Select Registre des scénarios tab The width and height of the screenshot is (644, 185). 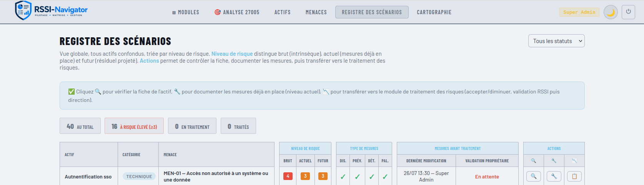point(372,12)
